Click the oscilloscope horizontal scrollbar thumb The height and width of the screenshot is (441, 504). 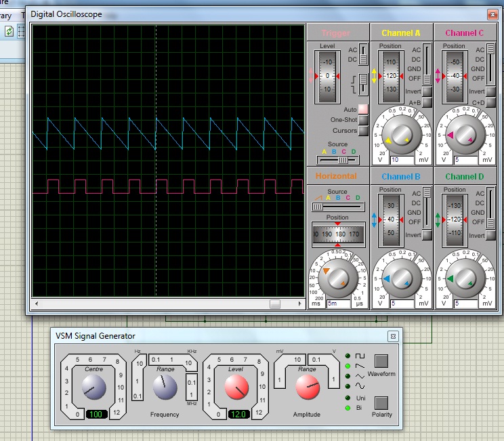click(x=275, y=304)
